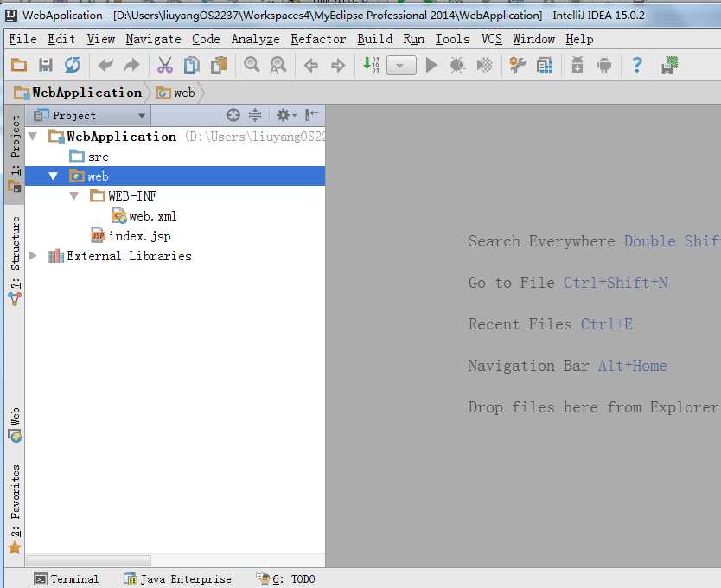
Task: Click the Back navigation arrow
Action: click(x=311, y=66)
